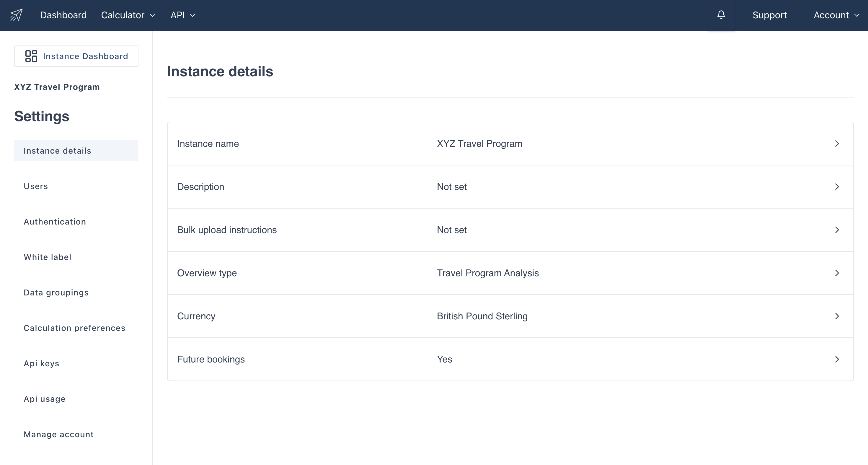Open Calculation preferences settings
Screen dimensions: 868x465
point(74,328)
